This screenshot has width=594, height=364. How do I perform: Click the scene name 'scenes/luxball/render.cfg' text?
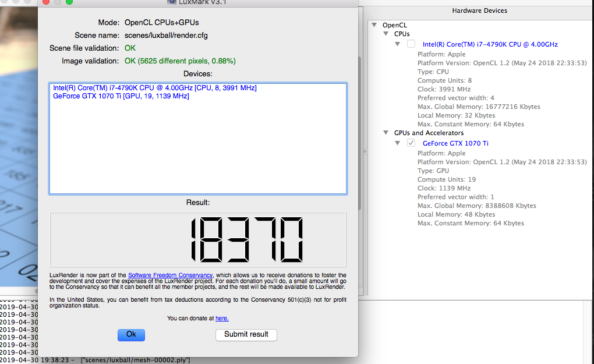click(166, 35)
